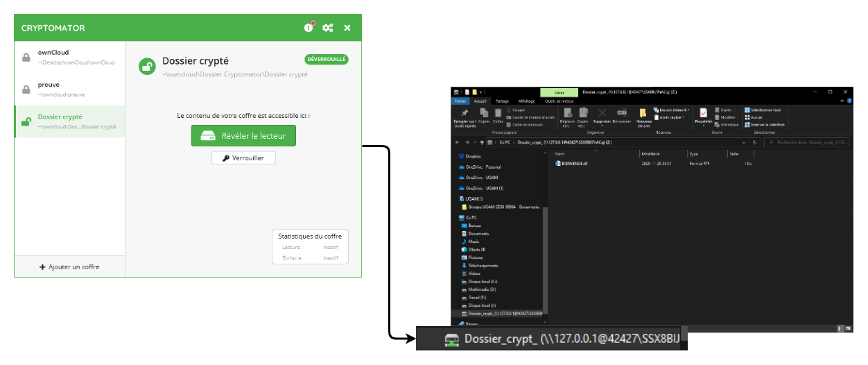Select the BIENVENUE.rtf file
The image size is (868, 365).
coord(572,164)
